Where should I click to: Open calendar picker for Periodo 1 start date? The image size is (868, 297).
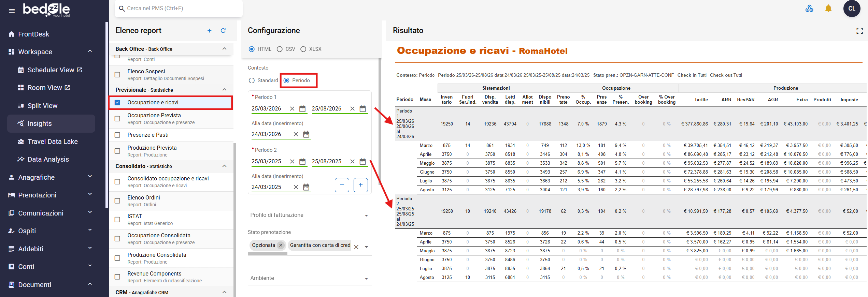[302, 109]
